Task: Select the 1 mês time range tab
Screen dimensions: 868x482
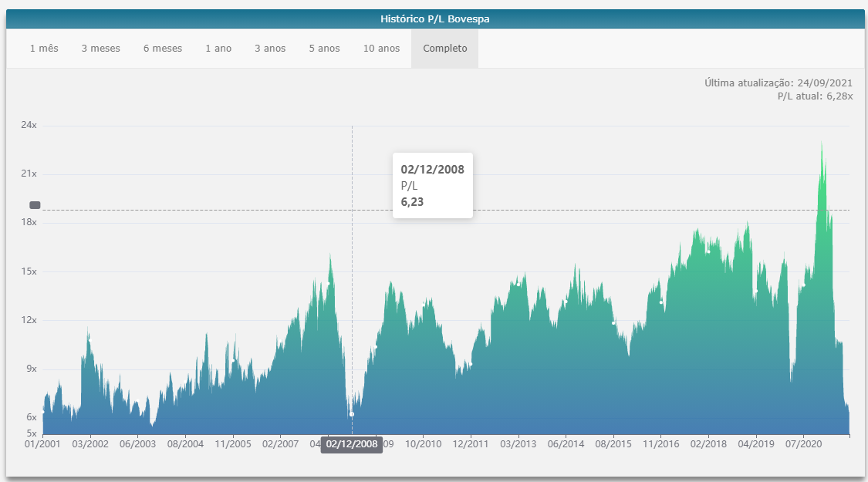Action: (44, 49)
